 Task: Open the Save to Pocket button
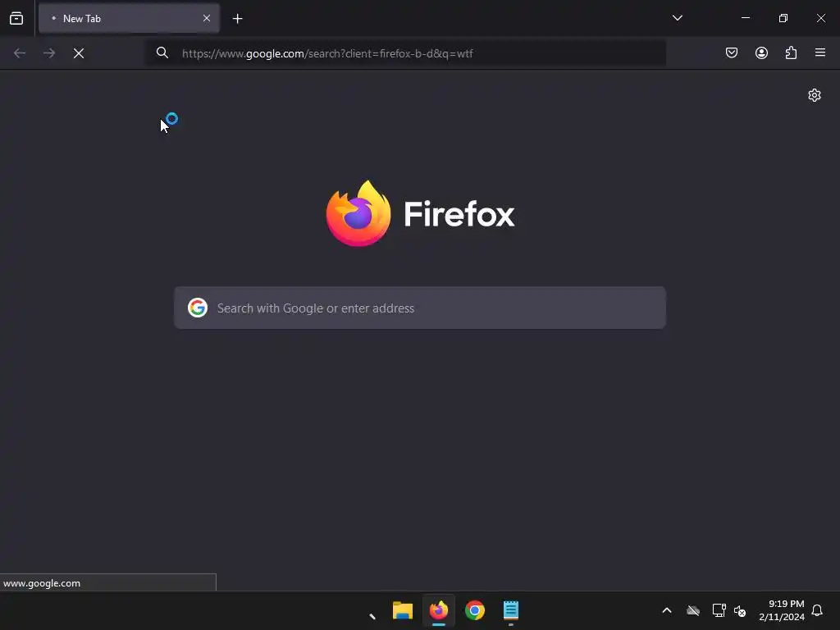[732, 52]
